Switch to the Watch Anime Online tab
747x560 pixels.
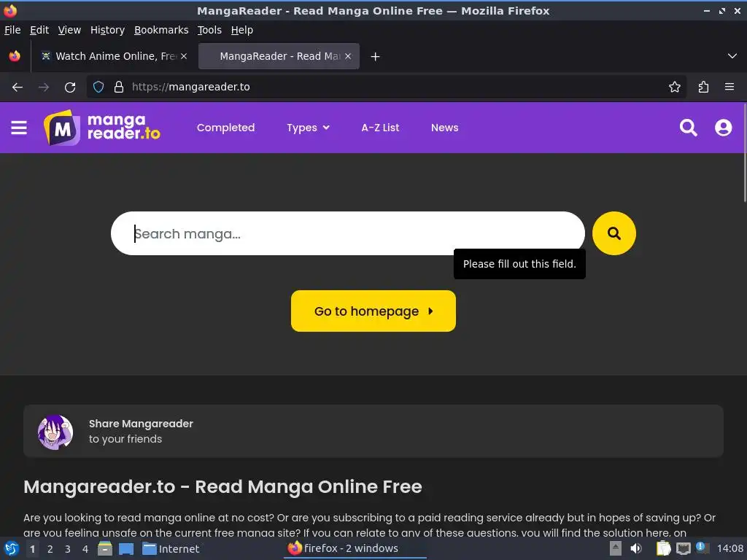click(x=113, y=56)
